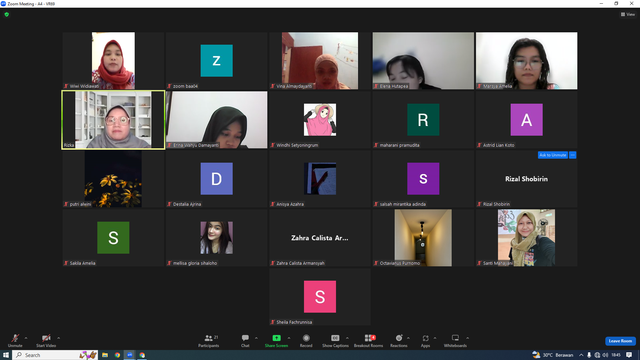
Task: Click Octavianus Purnomo's hallway photo tile
Action: tap(423, 238)
